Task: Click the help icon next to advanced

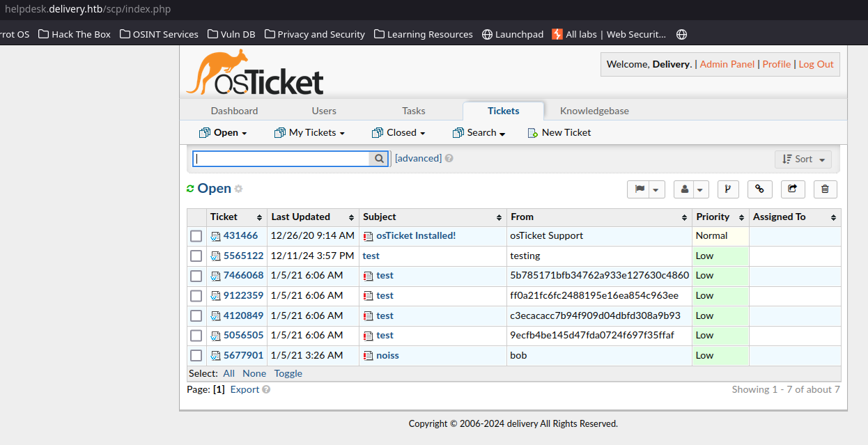Action: [449, 158]
